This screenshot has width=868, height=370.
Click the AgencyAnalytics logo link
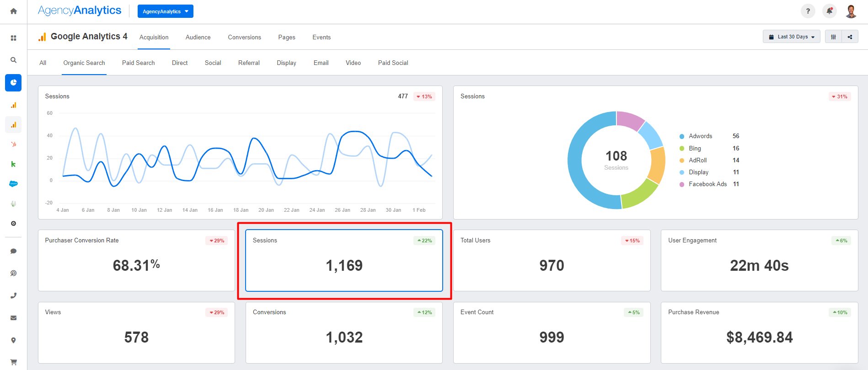click(80, 11)
